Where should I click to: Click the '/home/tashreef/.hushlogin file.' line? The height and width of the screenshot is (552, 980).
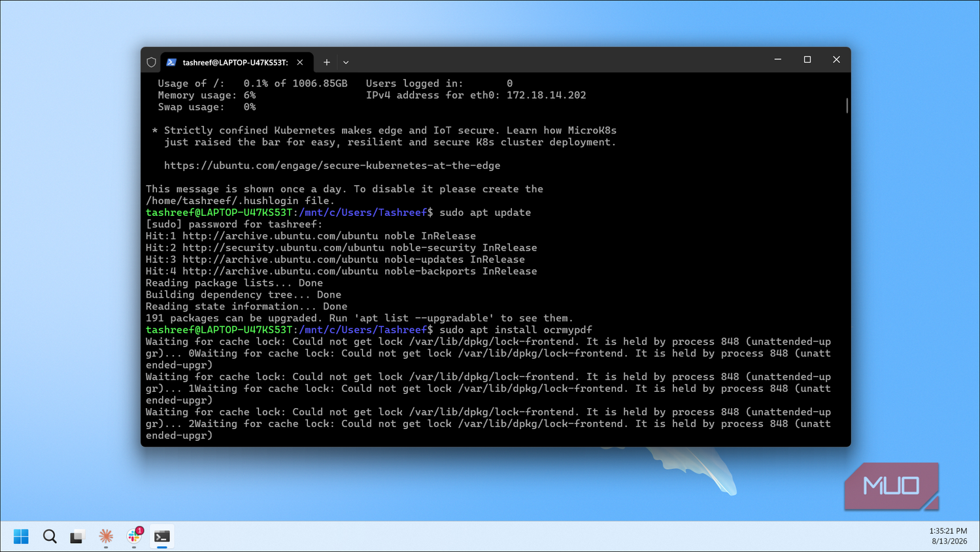(240, 201)
